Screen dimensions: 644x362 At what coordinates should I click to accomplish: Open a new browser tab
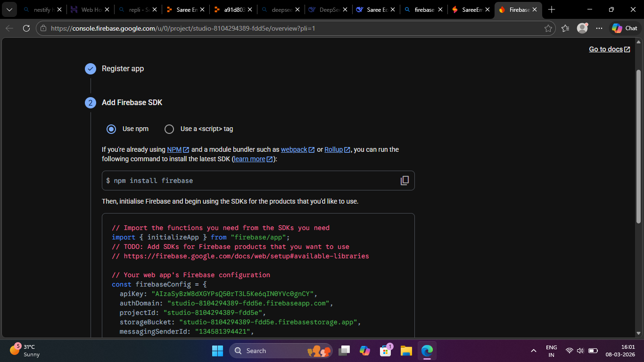(x=552, y=9)
